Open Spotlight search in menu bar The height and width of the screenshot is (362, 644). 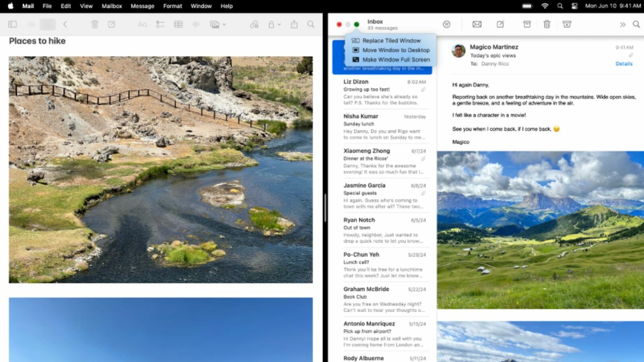(560, 6)
